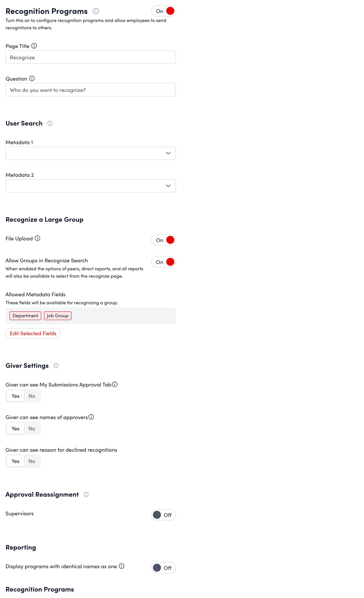Turn off the Recognition Programs toggle

(x=164, y=11)
